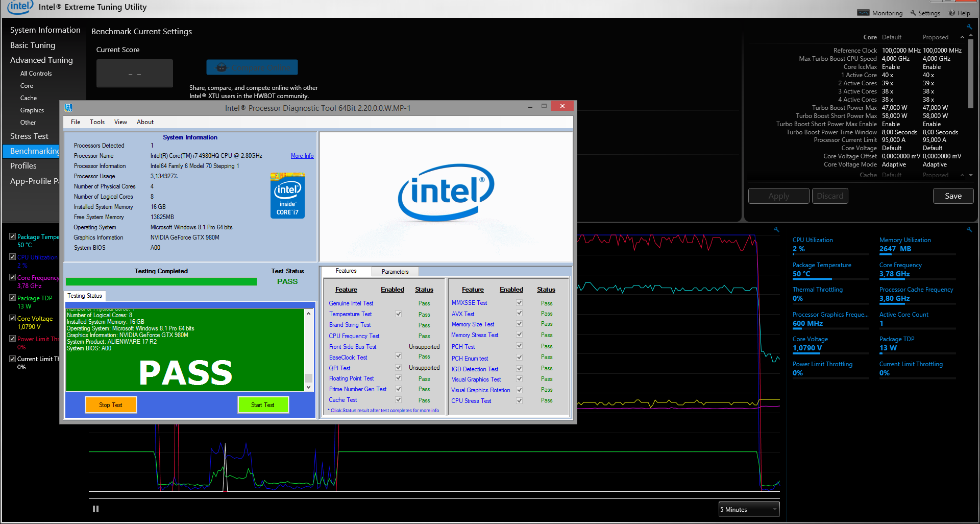Toggle Package Temperature graph checkbox
This screenshot has width=980, height=524.
click(x=13, y=236)
